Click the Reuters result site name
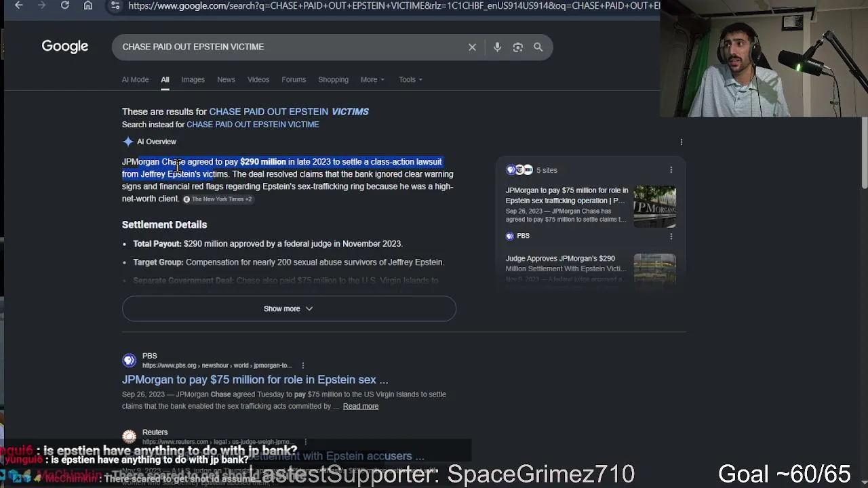This screenshot has height=488, width=868. [x=155, y=432]
